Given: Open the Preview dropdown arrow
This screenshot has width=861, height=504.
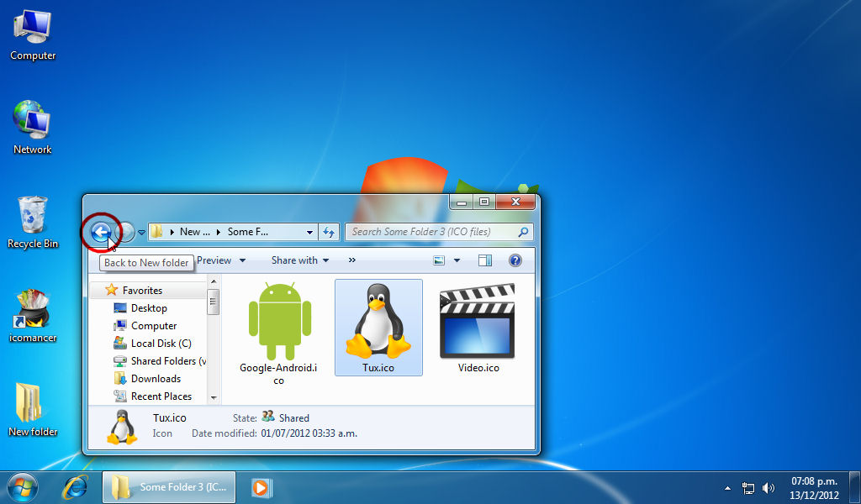Looking at the screenshot, I should pos(243,261).
